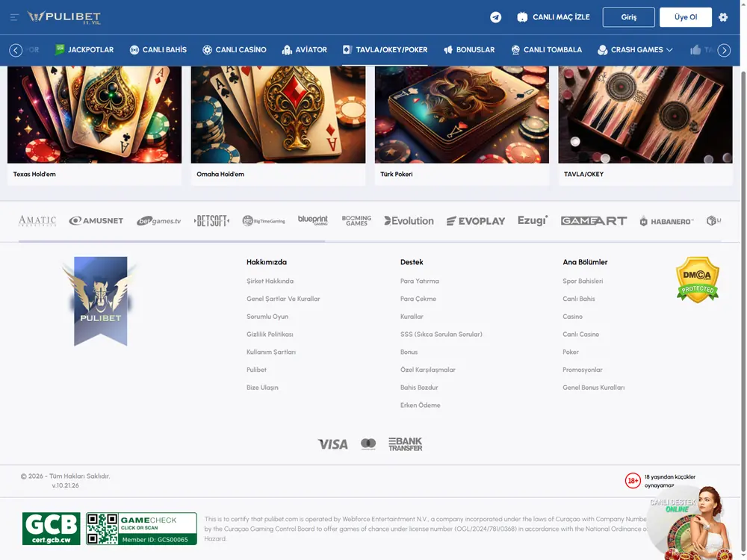Click the Amusnet provider logo
This screenshot has width=747, height=560.
click(x=96, y=221)
